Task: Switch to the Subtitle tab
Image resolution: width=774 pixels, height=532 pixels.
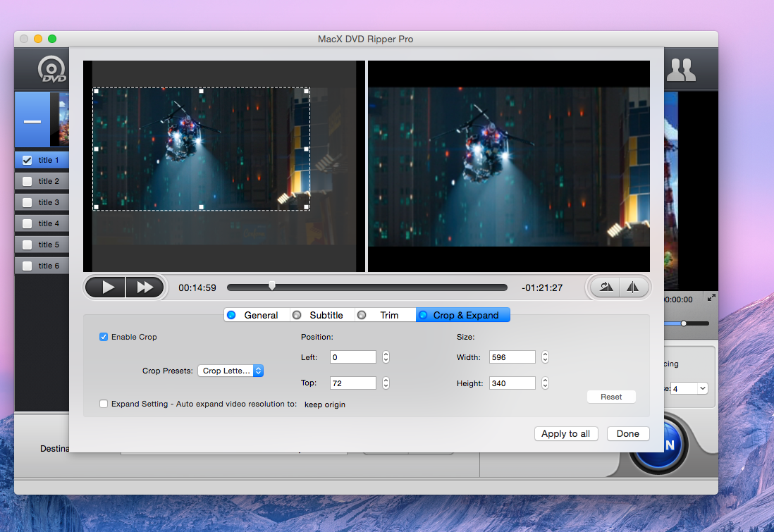Action: pyautogui.click(x=322, y=315)
